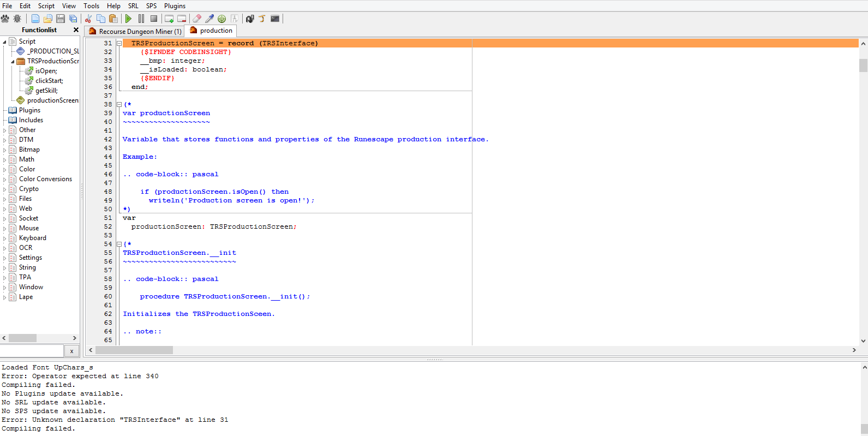This screenshot has width=868, height=436.
Task: Click the paw print icon in the toolbar
Action: coord(5,19)
